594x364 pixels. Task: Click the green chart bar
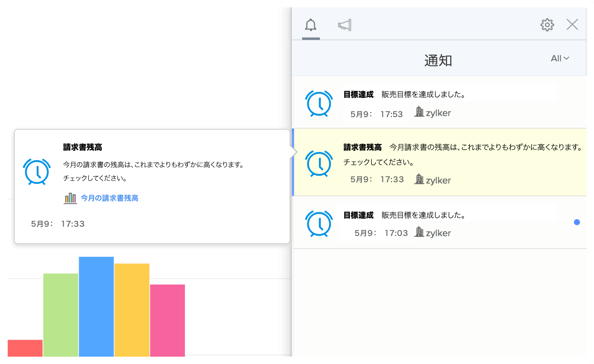(x=60, y=315)
